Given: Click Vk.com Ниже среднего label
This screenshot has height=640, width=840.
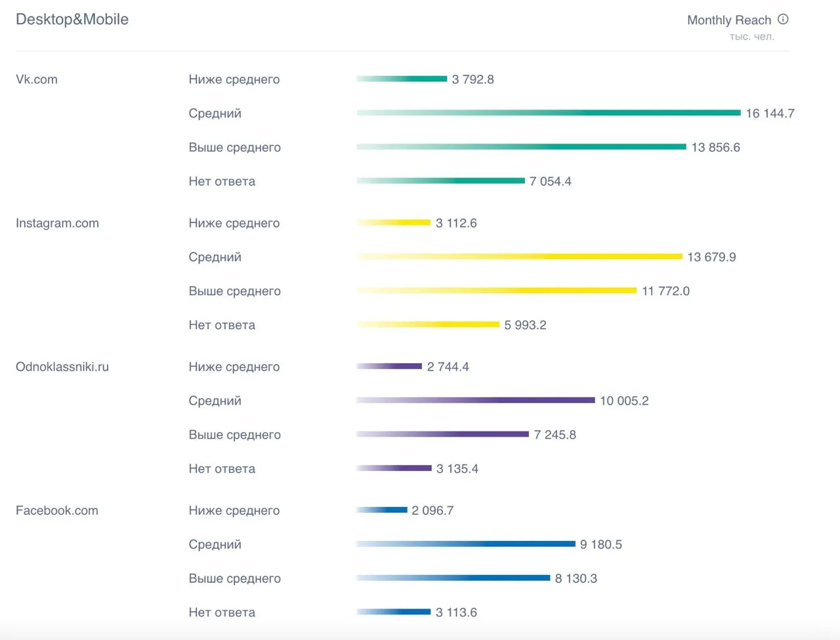Looking at the screenshot, I should tap(234, 79).
